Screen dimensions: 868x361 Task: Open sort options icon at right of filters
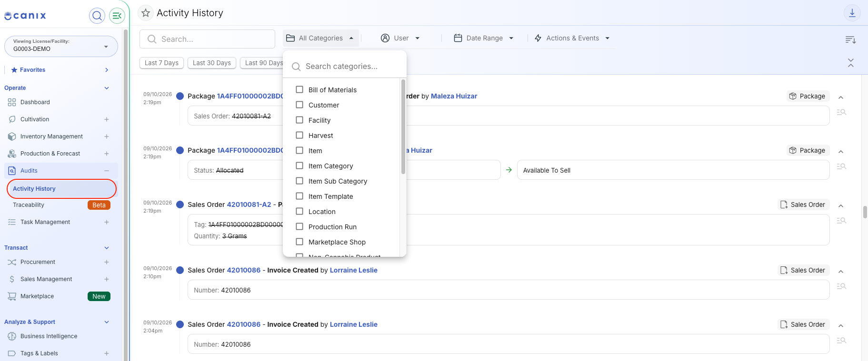click(x=850, y=39)
